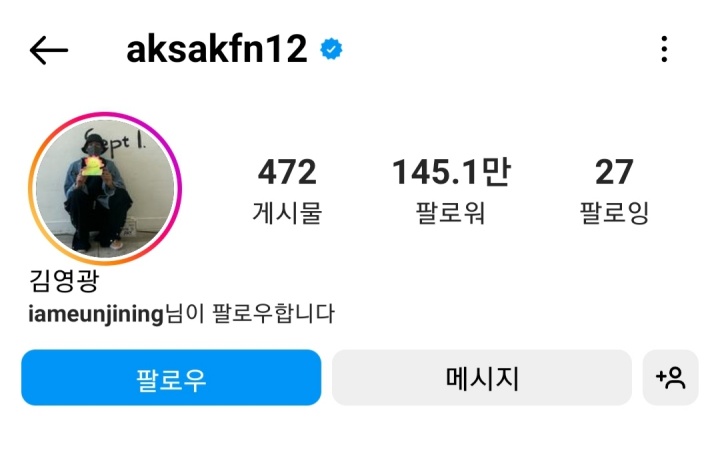Click the 게시물 label

pos(287,213)
